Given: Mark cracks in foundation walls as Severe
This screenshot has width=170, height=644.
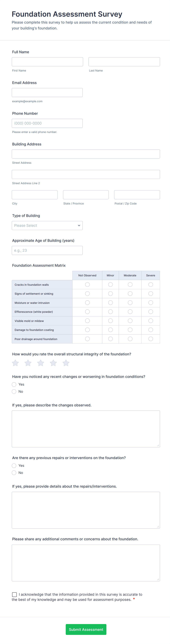Looking at the screenshot, I should (150, 284).
